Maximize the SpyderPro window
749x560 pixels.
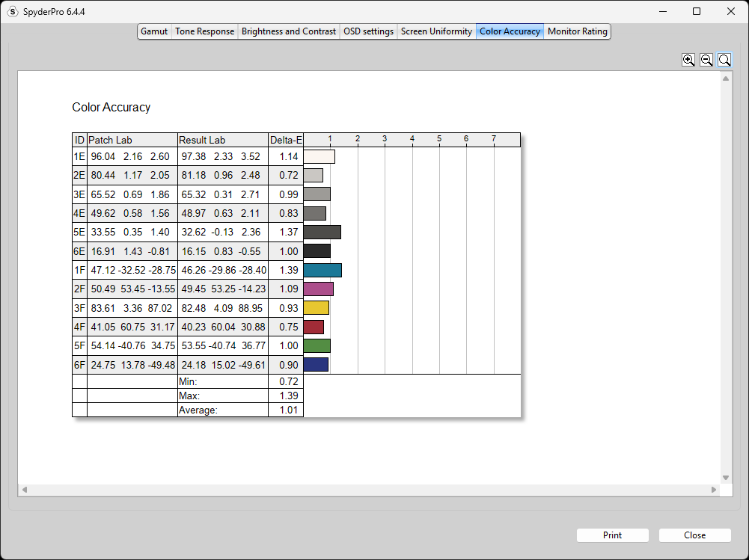point(697,11)
